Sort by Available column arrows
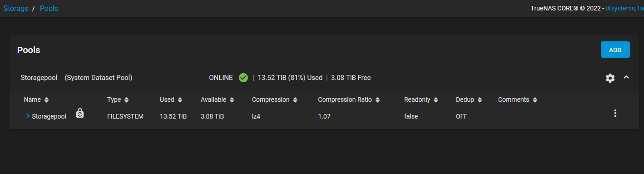The image size is (644, 174). pos(232,100)
